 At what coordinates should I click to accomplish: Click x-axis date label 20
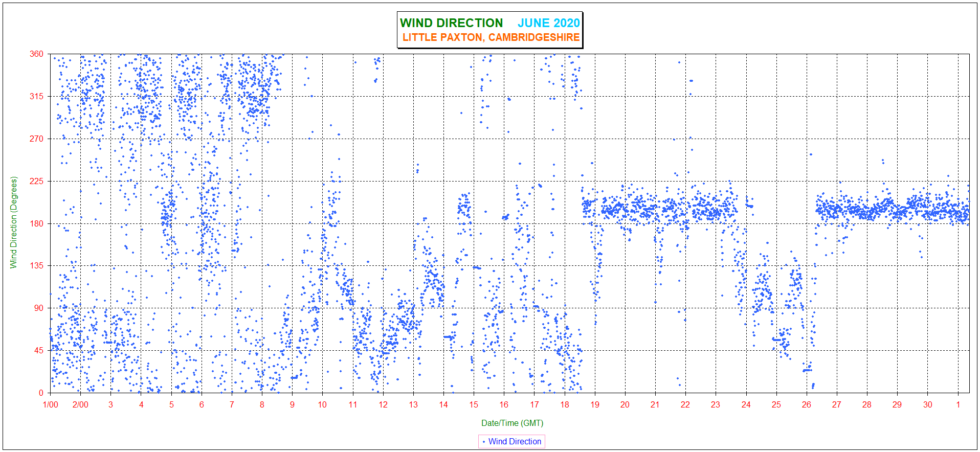(625, 404)
